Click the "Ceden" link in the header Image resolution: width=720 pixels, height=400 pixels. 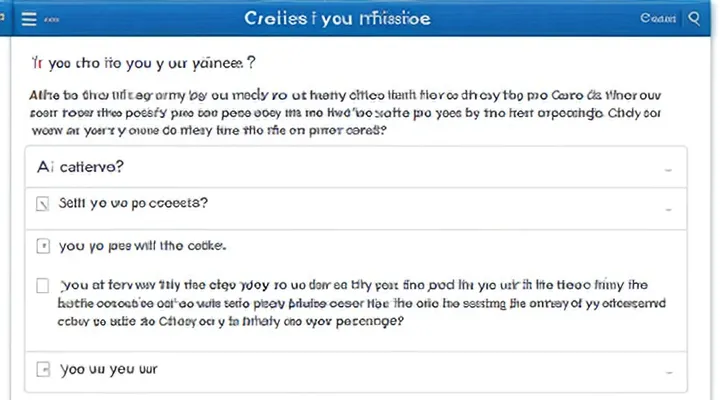tap(658, 18)
